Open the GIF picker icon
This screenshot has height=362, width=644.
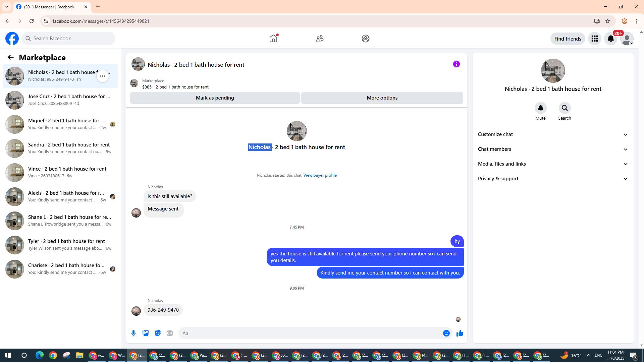click(x=170, y=333)
